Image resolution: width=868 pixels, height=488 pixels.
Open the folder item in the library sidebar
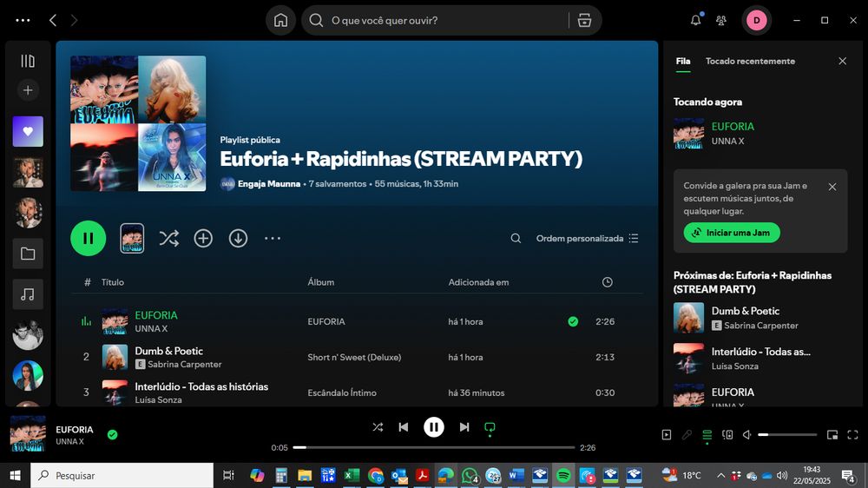tap(28, 254)
